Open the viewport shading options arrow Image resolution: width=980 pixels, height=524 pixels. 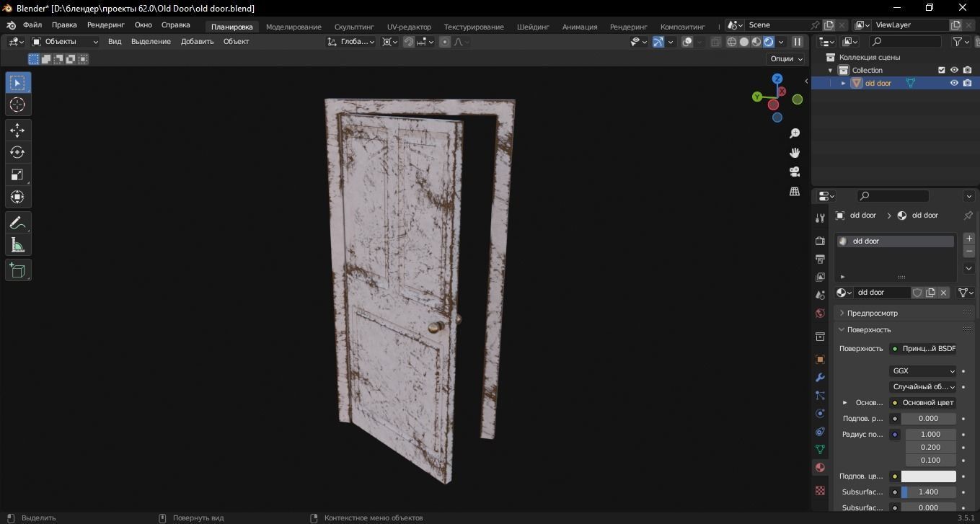pyautogui.click(x=781, y=42)
